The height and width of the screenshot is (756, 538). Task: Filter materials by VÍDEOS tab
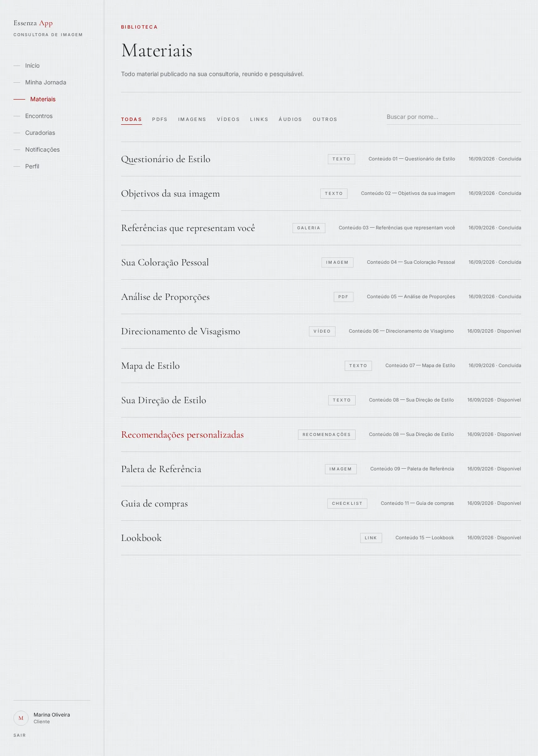tap(228, 119)
